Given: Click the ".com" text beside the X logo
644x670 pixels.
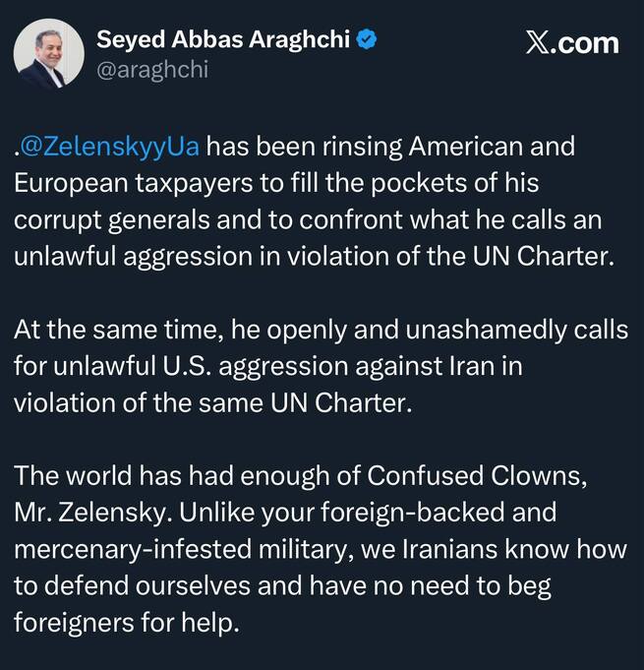Looking at the screenshot, I should (587, 43).
